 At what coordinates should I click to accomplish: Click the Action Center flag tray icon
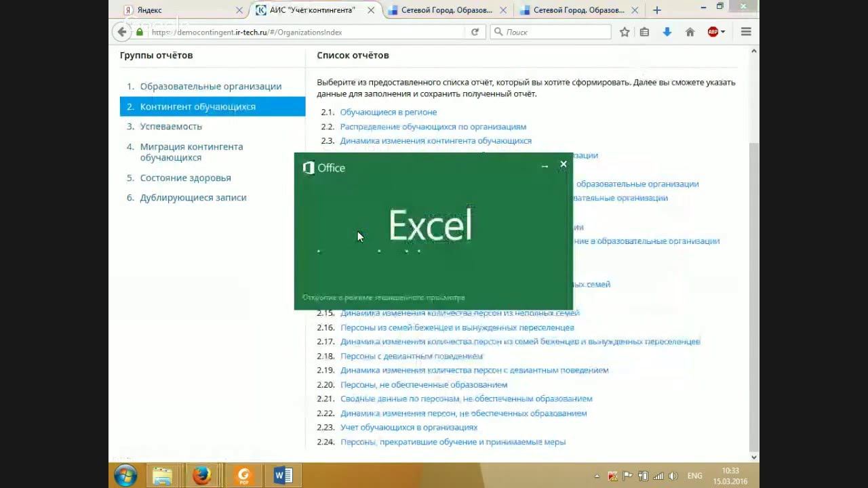pos(628,476)
